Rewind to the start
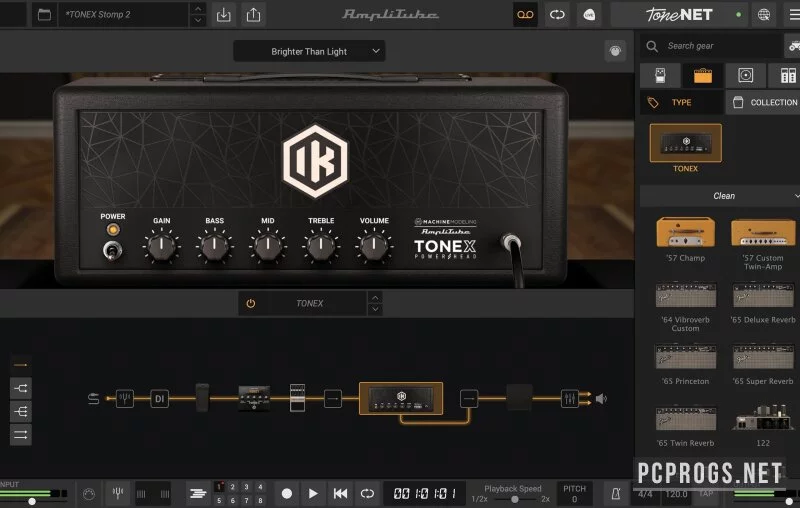The height and width of the screenshot is (508, 800). pyautogui.click(x=340, y=493)
